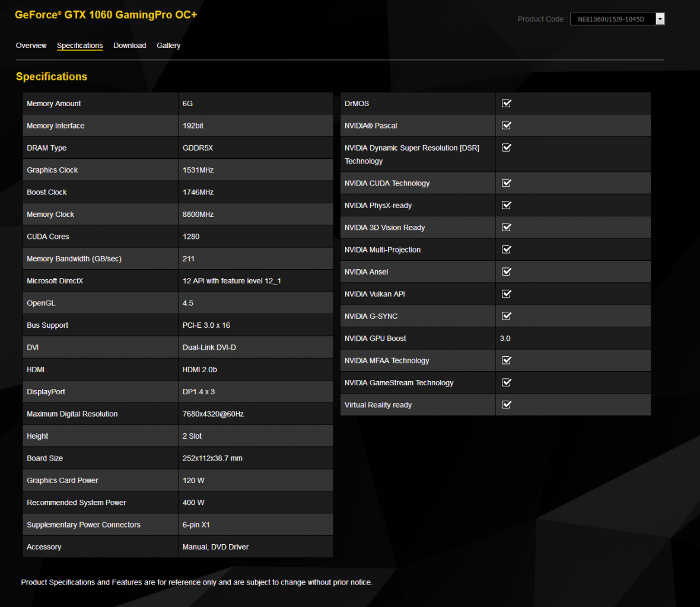
Task: Click the NVIDIA GameStream Technology checkmark
Action: point(506,383)
